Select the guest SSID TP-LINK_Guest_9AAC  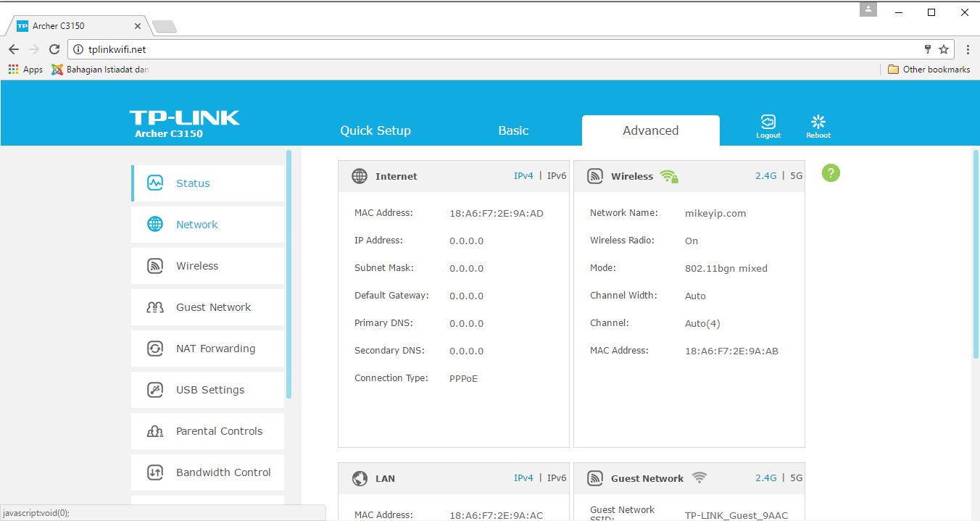click(736, 515)
